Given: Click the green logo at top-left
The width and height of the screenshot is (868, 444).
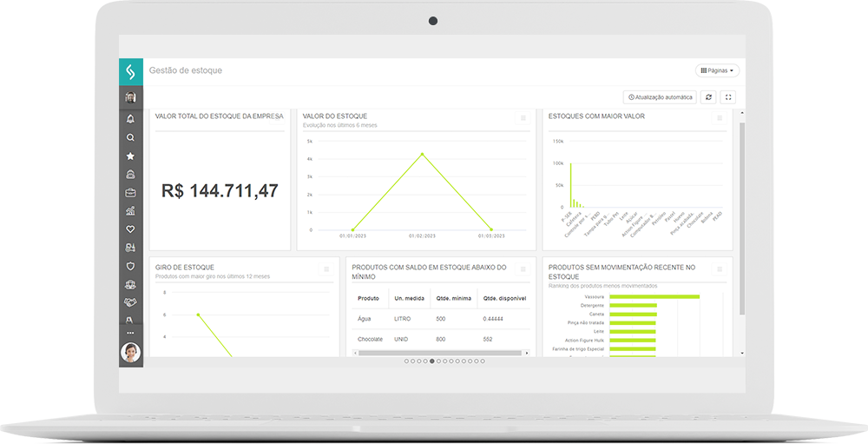Looking at the screenshot, I should tap(131, 71).
